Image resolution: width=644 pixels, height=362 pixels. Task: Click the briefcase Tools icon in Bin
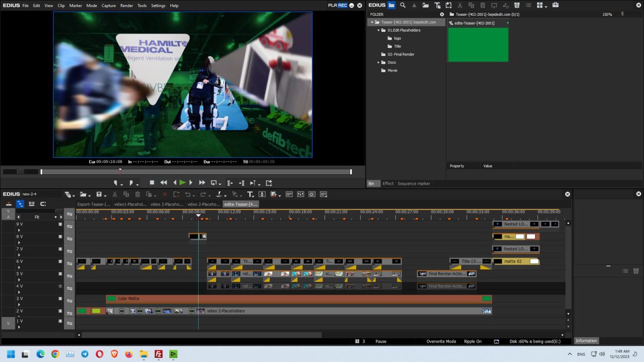(x=555, y=5)
